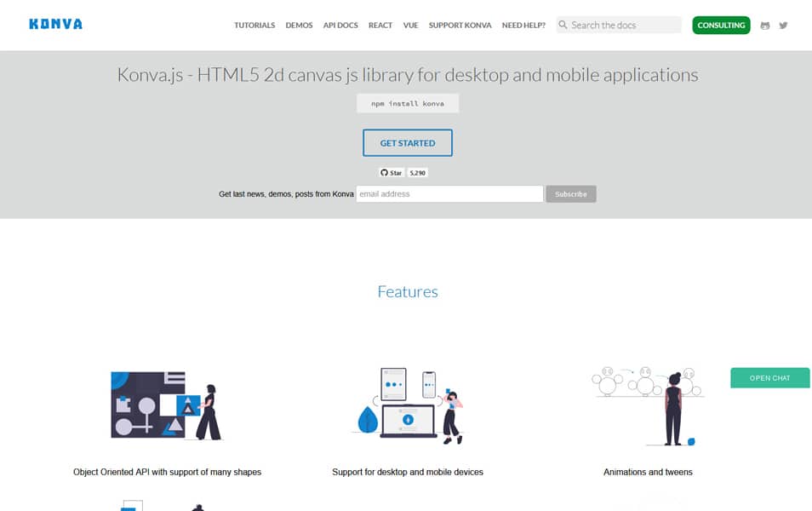Click the desktop and mobile devices illustration

(x=408, y=405)
